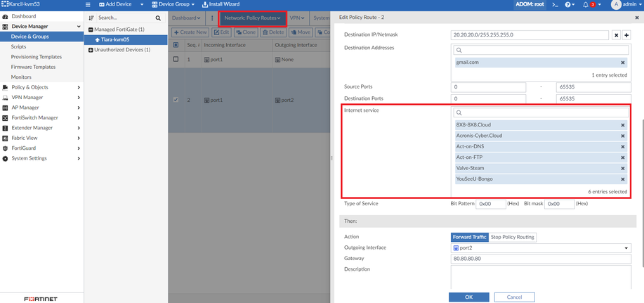This screenshot has width=644, height=303.
Task: Remove Valve-Steam entry
Action: (x=623, y=168)
